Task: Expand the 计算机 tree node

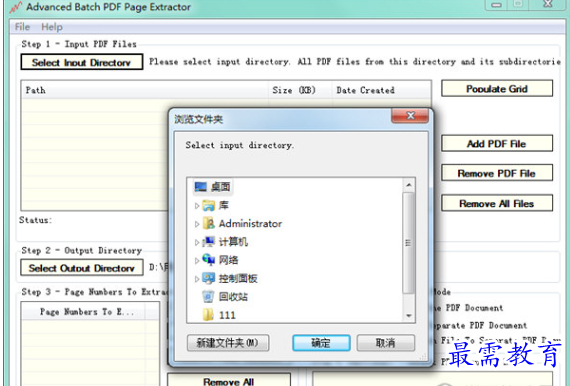Action: click(x=197, y=242)
